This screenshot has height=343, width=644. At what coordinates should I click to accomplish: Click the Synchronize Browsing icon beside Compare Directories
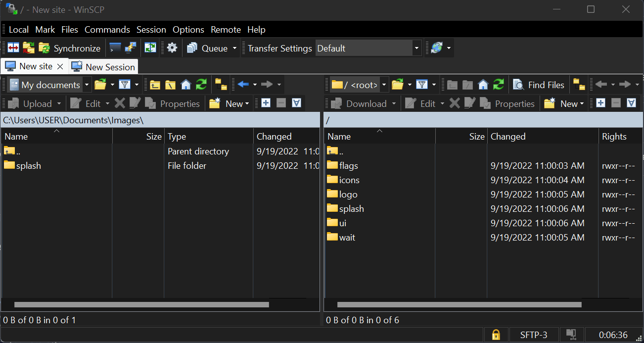29,48
